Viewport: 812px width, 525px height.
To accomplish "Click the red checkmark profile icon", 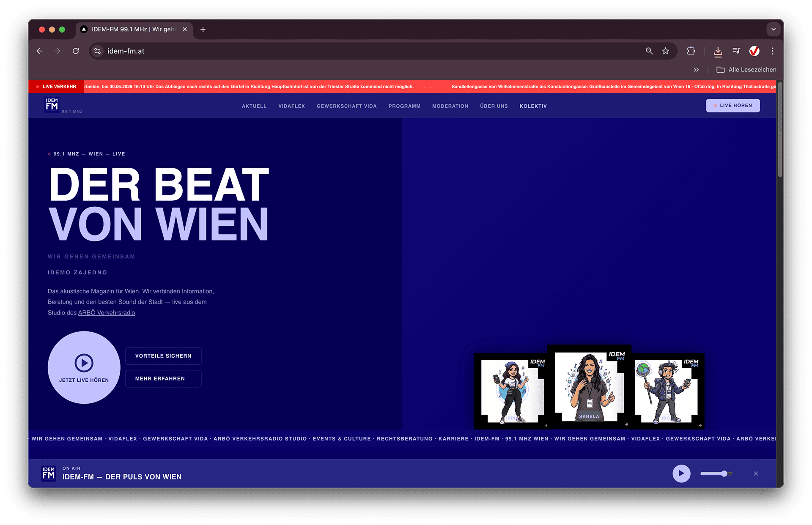I will (754, 51).
